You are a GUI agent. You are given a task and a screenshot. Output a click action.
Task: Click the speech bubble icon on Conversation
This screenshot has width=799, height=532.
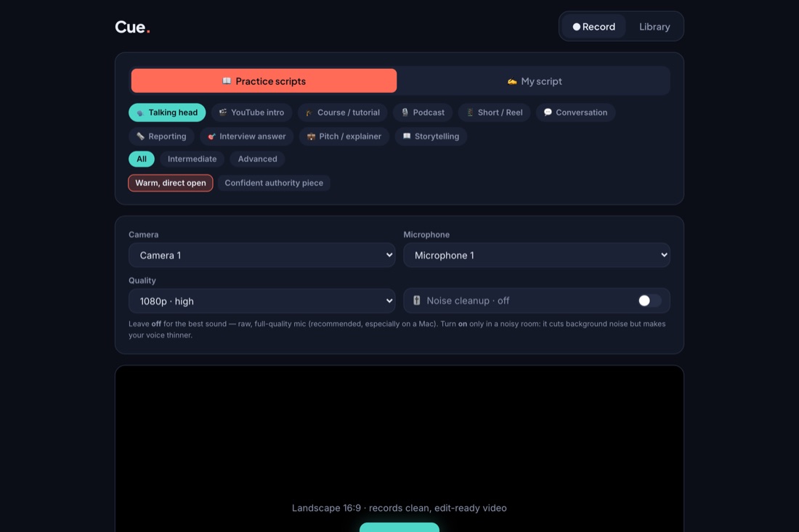click(548, 112)
